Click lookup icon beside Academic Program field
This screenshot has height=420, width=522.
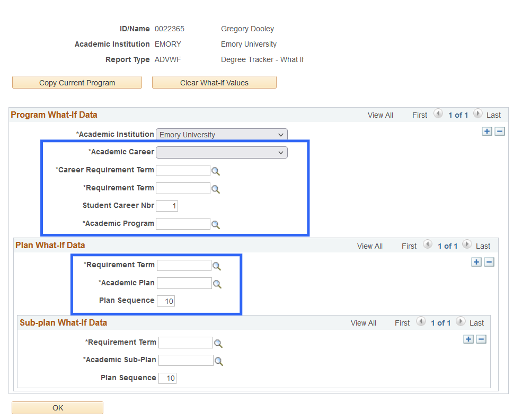pos(216,224)
